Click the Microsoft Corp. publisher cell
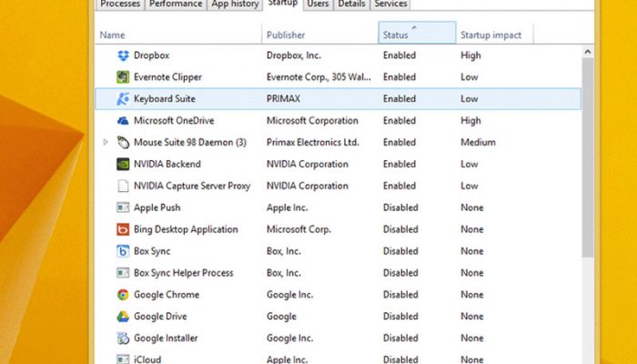 pyautogui.click(x=298, y=229)
